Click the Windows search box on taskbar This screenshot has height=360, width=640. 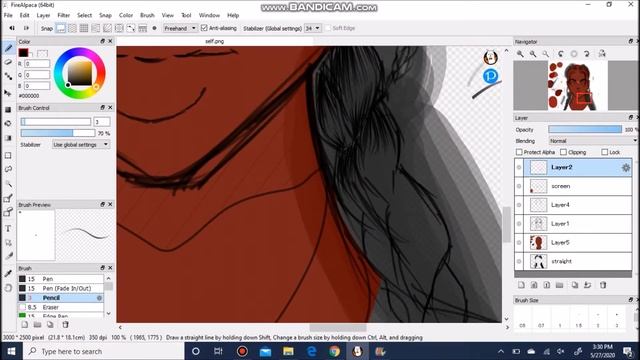[104, 351]
